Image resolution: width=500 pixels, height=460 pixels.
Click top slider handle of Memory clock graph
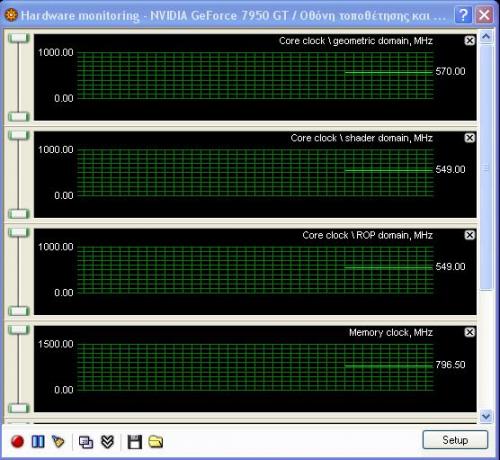point(19,330)
